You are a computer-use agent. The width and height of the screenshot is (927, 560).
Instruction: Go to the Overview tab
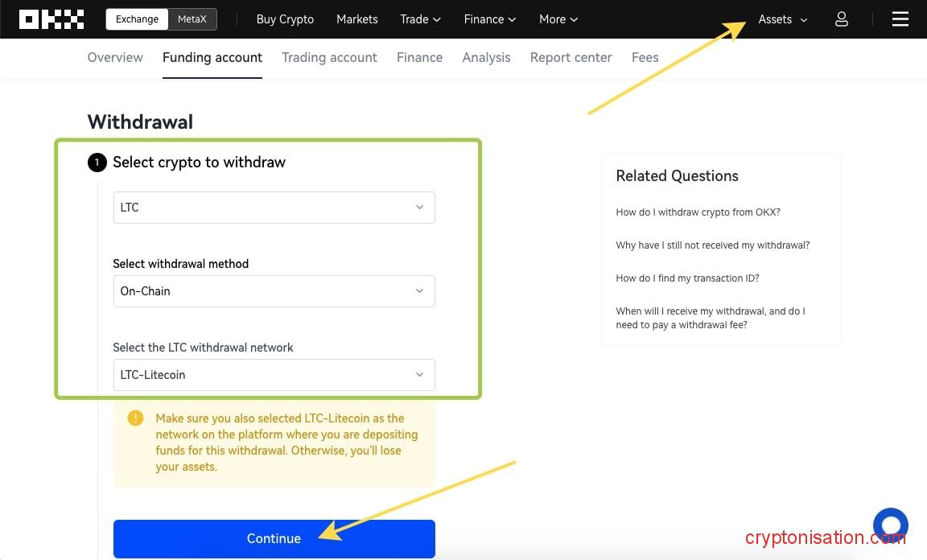coord(115,57)
